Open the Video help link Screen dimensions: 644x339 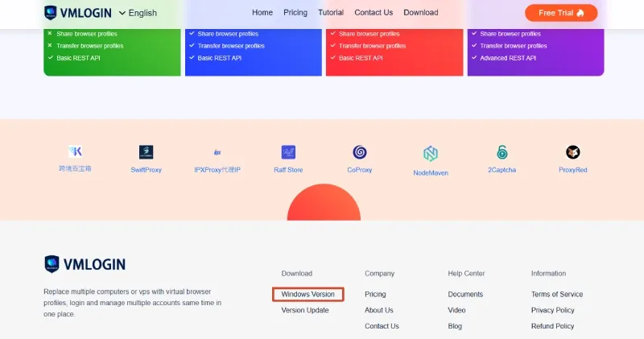pos(456,310)
